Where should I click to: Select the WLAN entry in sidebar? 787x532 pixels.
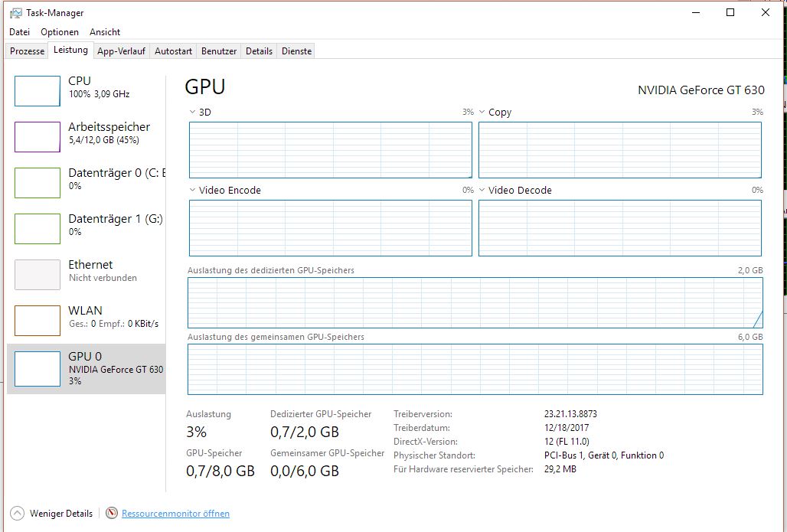[87, 320]
